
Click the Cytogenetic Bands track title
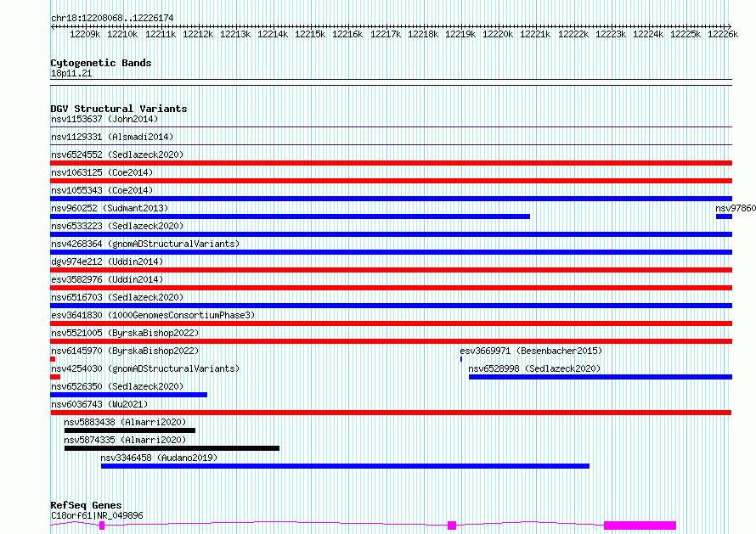[101, 63]
